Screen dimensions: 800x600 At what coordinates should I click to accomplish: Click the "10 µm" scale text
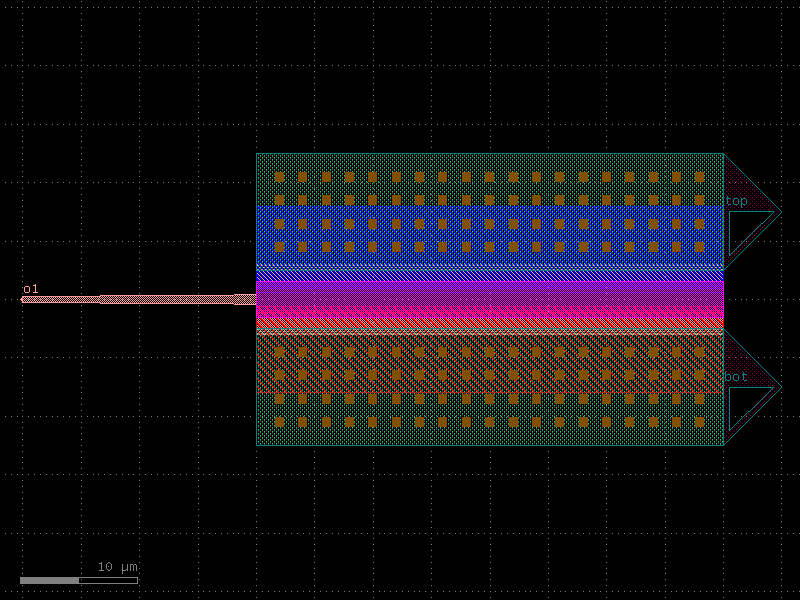click(x=117, y=567)
